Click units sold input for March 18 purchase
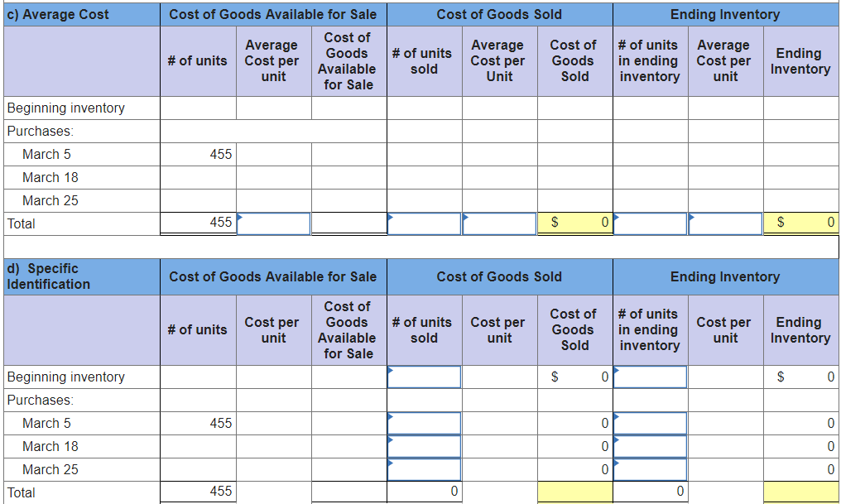Screen dimensions: 841x504 (x=424, y=446)
